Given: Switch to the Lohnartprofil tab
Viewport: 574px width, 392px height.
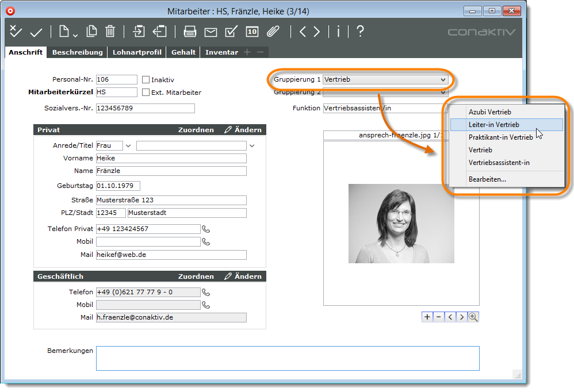Looking at the screenshot, I should pyautogui.click(x=137, y=52).
